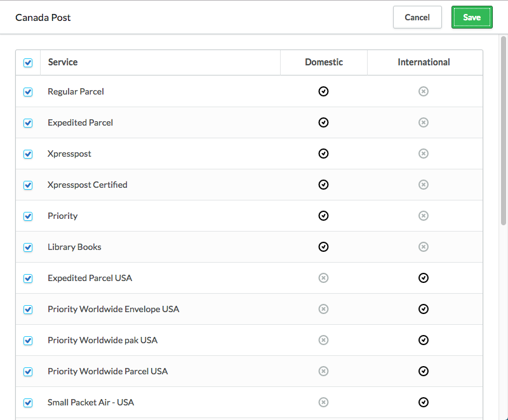Click the International x icon for Xpresspost Certified

pyautogui.click(x=424, y=185)
